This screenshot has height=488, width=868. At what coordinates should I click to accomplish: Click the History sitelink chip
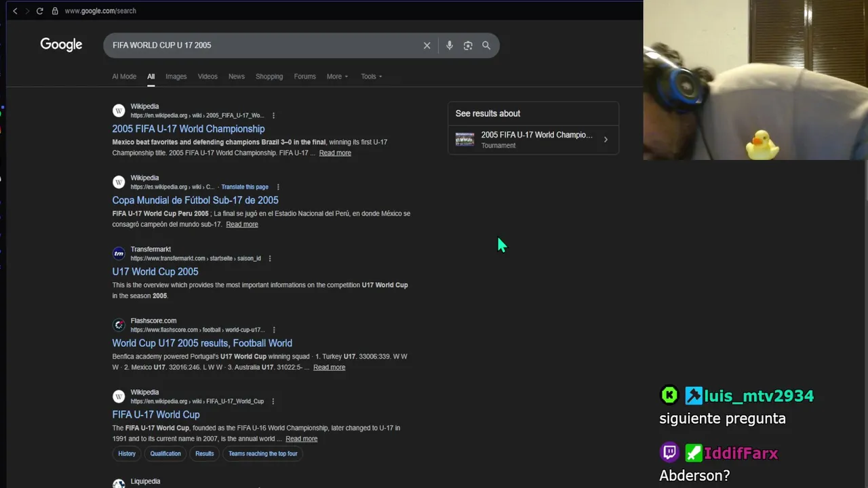[127, 453]
